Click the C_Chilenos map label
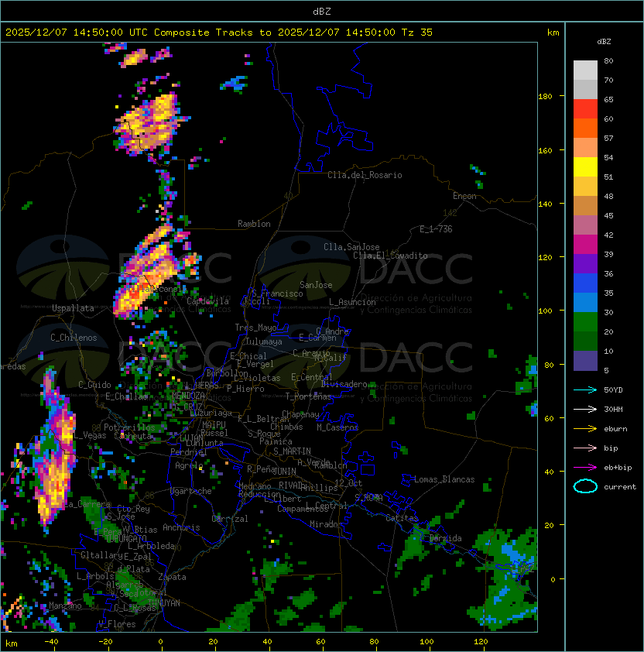The height and width of the screenshot is (652, 644). tap(74, 338)
